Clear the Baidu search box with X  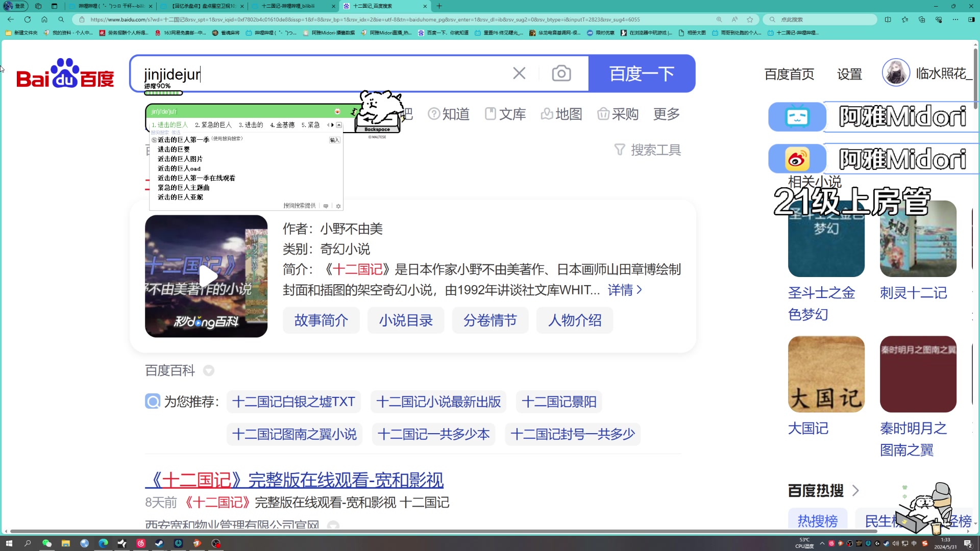coord(519,73)
